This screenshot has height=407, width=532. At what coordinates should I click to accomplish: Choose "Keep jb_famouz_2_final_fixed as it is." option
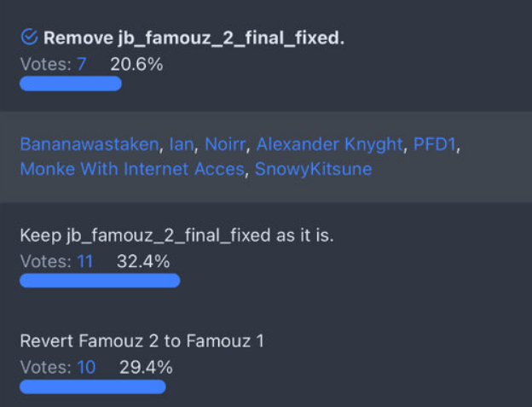[176, 235]
